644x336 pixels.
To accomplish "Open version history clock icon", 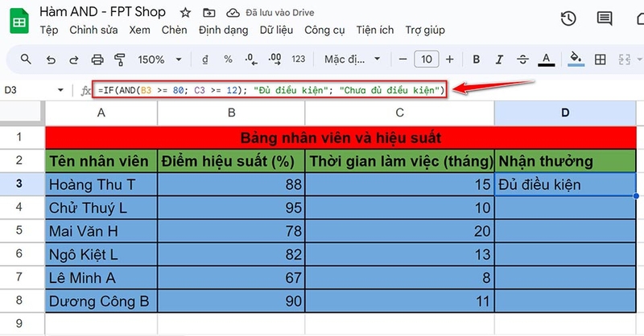I will click(568, 18).
